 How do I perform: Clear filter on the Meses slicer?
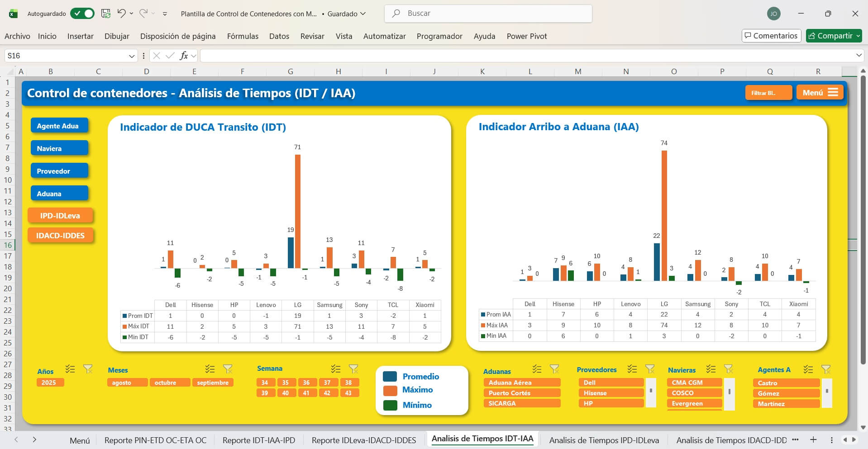(x=228, y=369)
